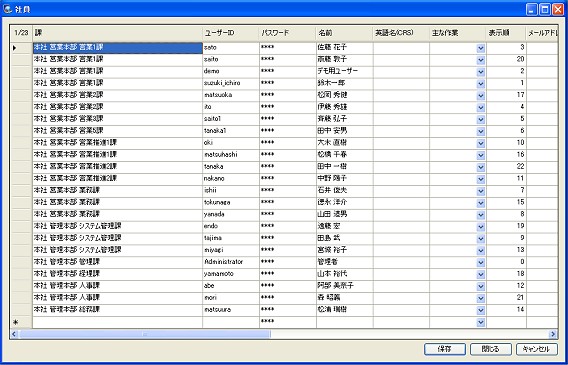Select the user ID cell 'miyagi'

(x=231, y=251)
